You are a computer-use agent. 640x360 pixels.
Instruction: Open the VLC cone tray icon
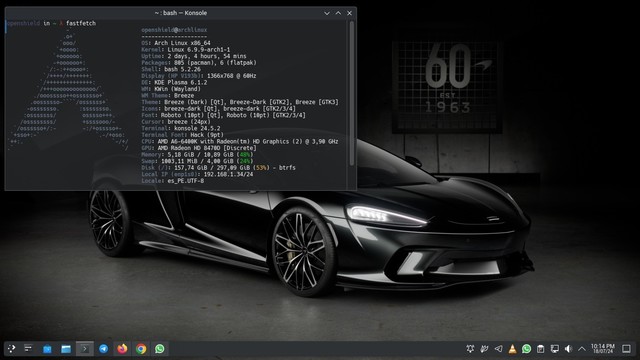click(x=512, y=349)
